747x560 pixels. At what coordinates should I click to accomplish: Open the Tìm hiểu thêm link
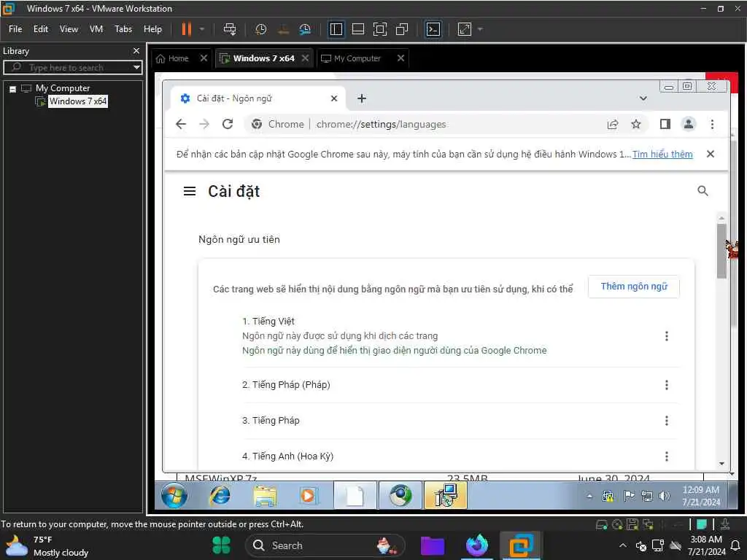(662, 155)
